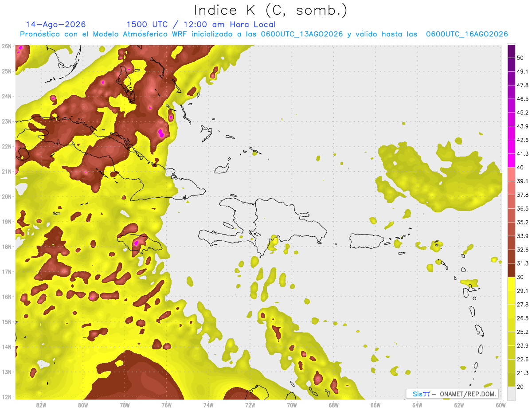532x411 pixels.
Task: Click the "14N" latitude label
Action: point(7,347)
